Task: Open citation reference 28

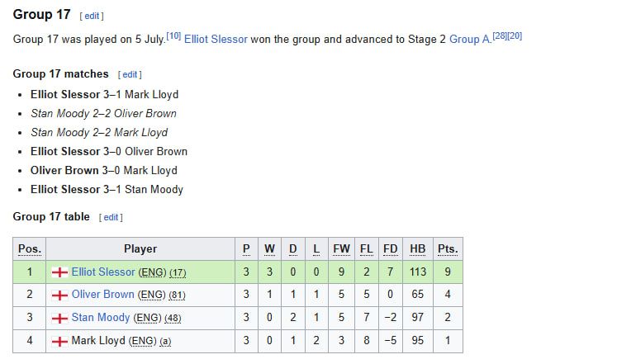Action: (500, 36)
